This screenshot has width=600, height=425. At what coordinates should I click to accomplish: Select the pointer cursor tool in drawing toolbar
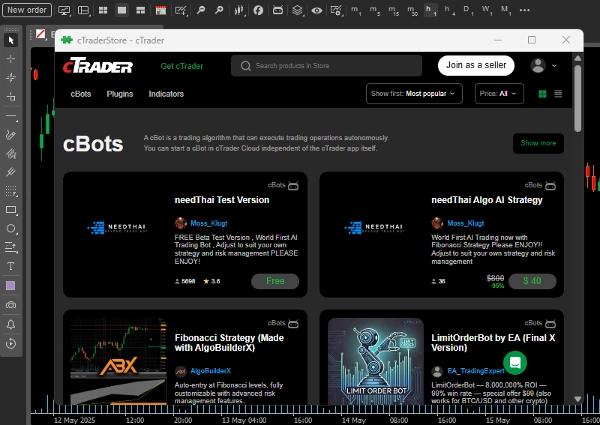coord(11,40)
